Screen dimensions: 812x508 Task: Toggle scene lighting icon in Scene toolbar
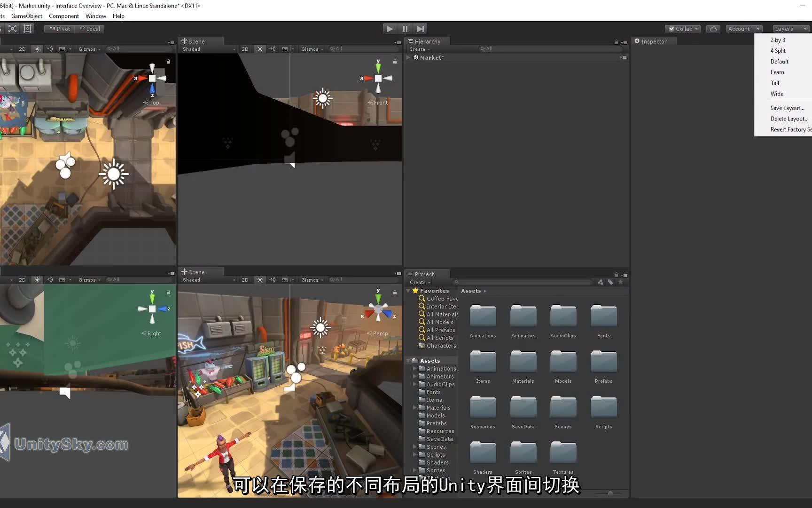[260, 49]
